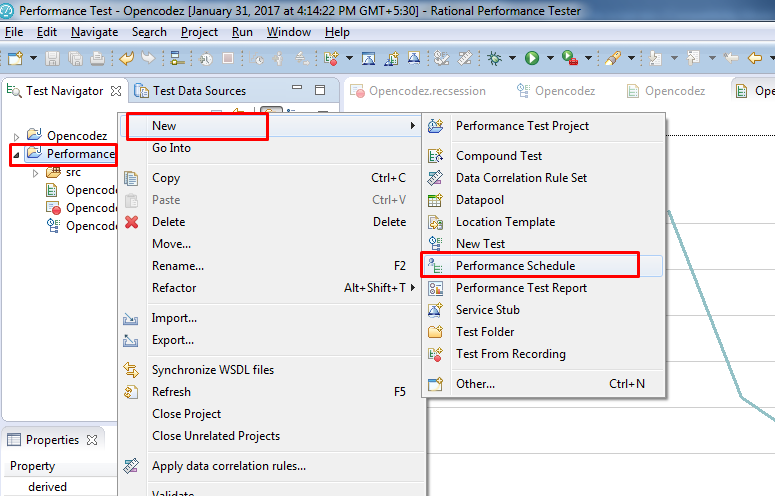The width and height of the screenshot is (775, 496).
Task: Collapse the Performance project node
Action: click(x=16, y=155)
